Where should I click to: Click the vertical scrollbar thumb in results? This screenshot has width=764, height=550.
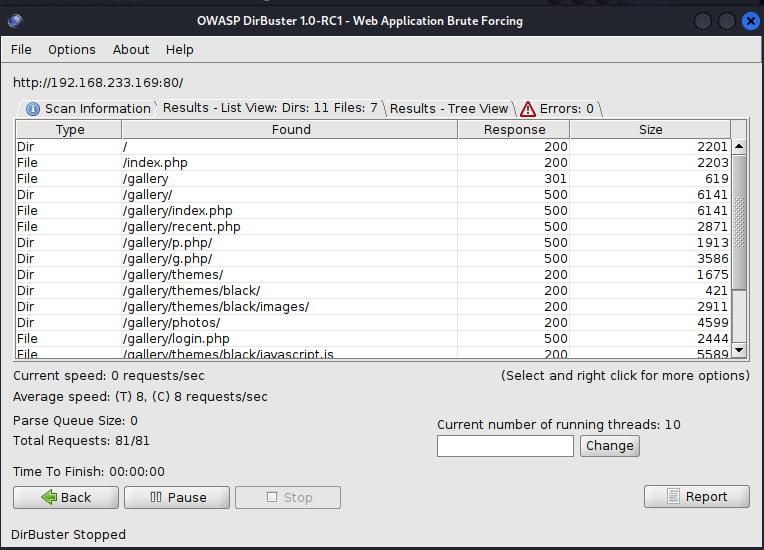[x=739, y=222]
